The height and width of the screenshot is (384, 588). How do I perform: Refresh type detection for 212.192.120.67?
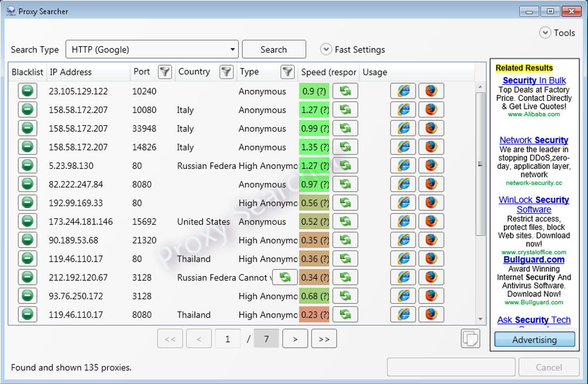pos(285,277)
